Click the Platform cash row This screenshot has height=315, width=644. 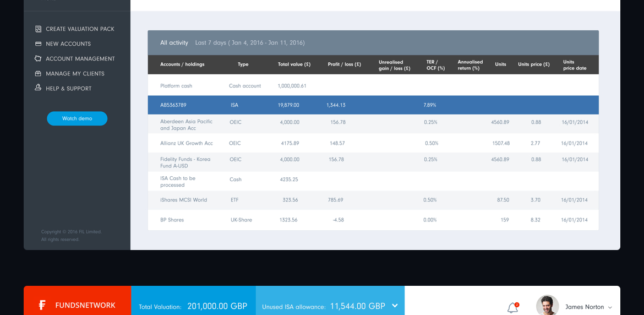pos(373,86)
